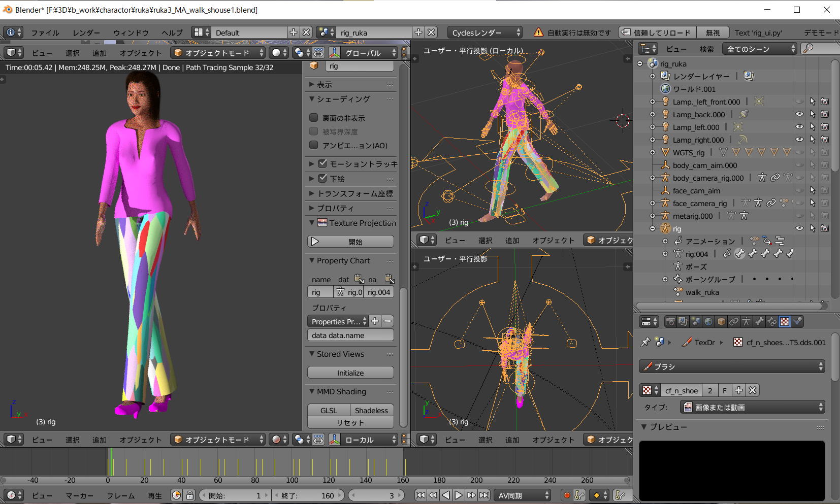
Task: Open the Render camera properties tab
Action: pyautogui.click(x=670, y=322)
